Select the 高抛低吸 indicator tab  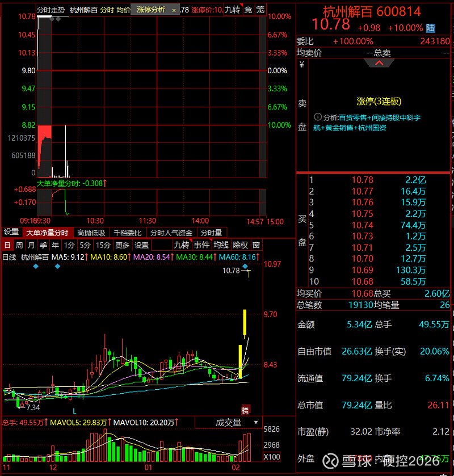[91, 233]
